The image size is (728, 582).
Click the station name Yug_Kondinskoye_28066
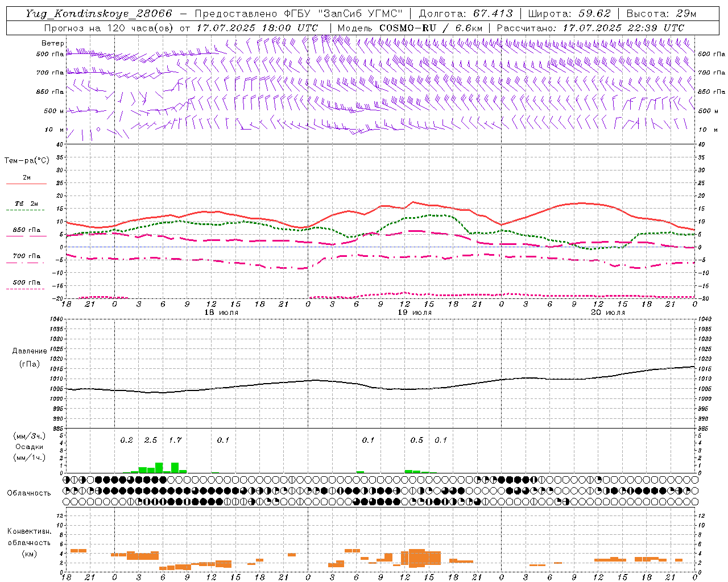click(x=99, y=14)
